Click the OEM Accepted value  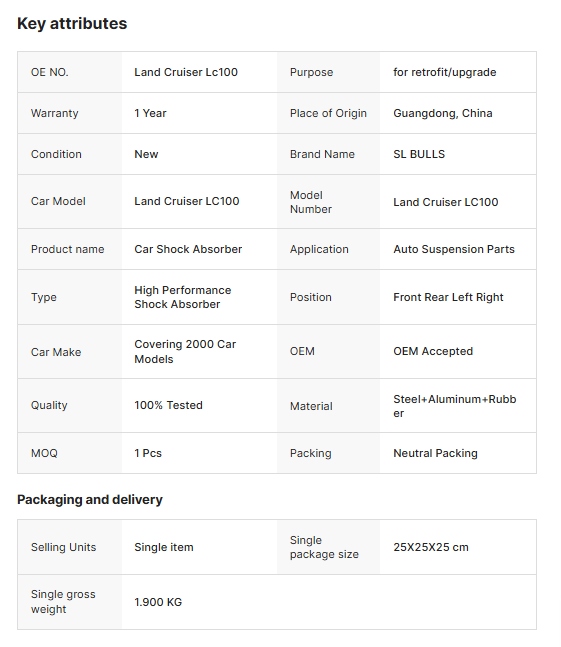pyautogui.click(x=433, y=351)
